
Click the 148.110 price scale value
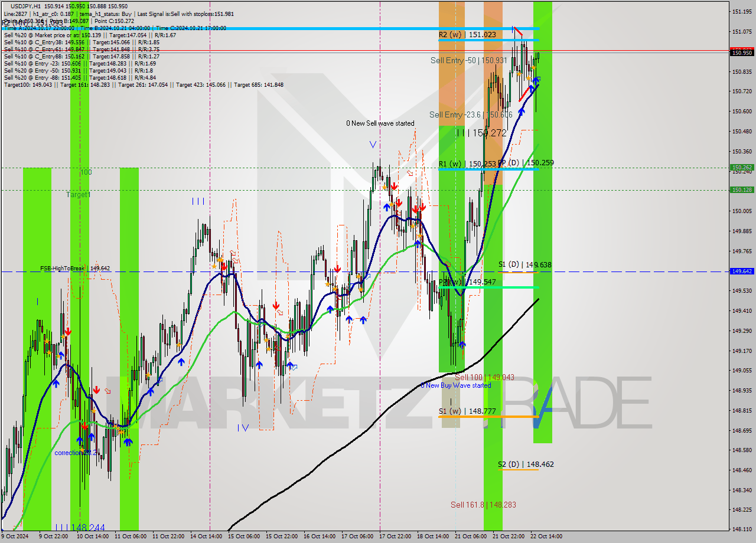click(x=742, y=529)
